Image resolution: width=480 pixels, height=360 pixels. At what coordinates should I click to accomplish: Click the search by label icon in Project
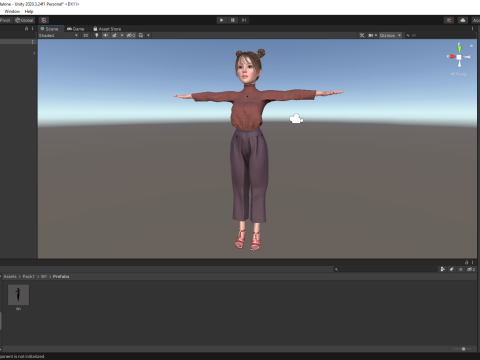(x=452, y=269)
